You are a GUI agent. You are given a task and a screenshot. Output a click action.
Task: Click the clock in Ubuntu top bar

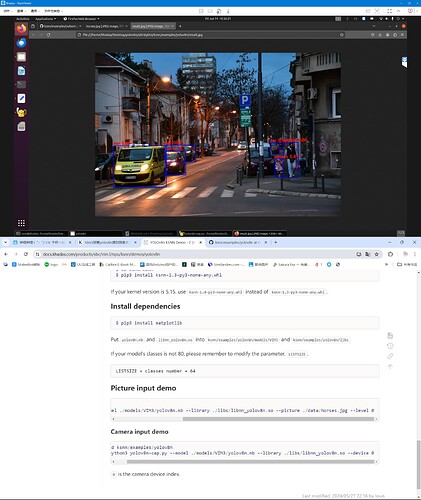click(x=218, y=19)
